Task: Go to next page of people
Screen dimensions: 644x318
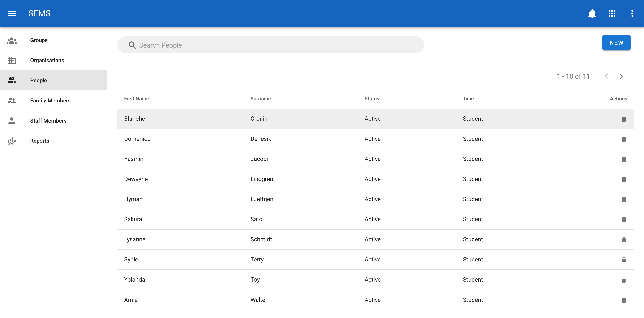Action: click(x=621, y=76)
